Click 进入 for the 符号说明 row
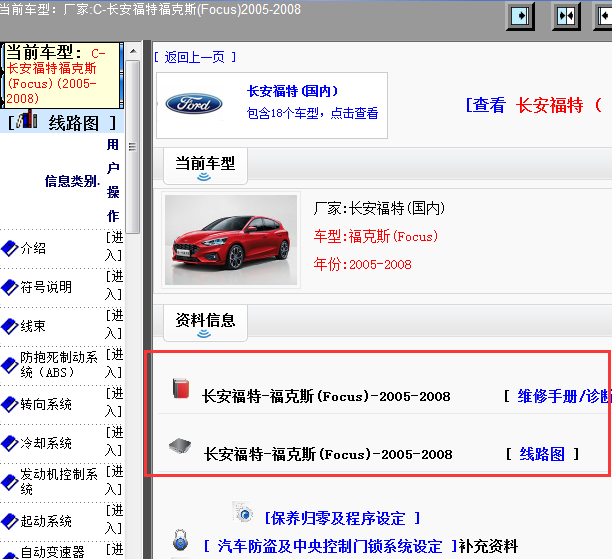612x559 pixels. coord(114,285)
